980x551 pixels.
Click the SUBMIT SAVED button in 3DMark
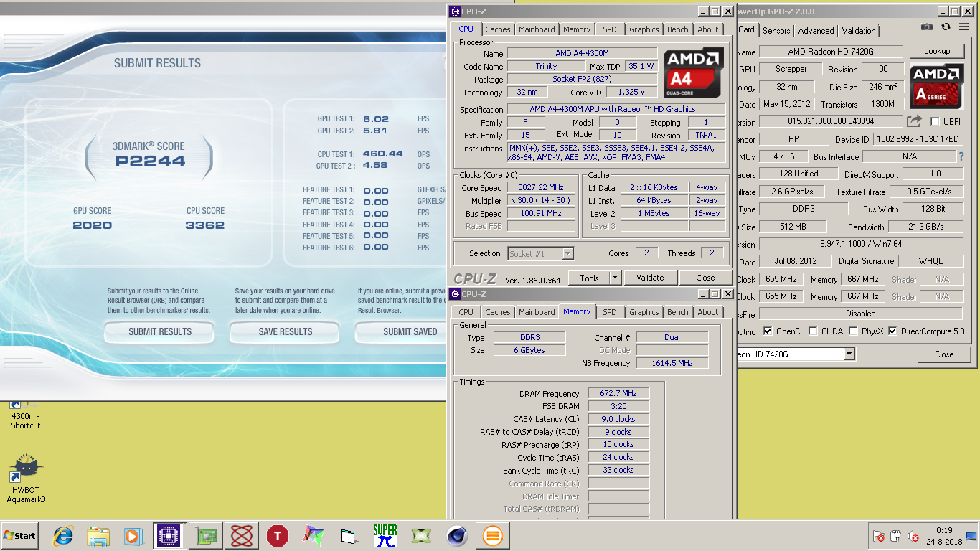401,332
